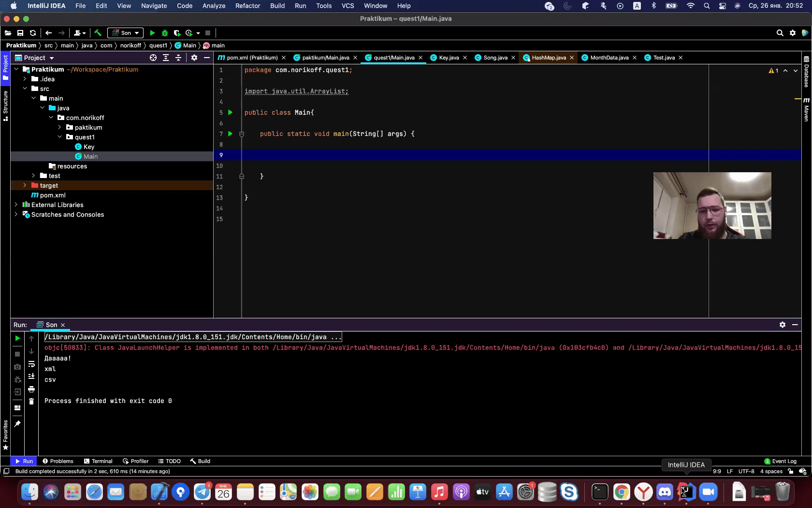Switch to the HashMap.java editor tab

tap(549, 58)
